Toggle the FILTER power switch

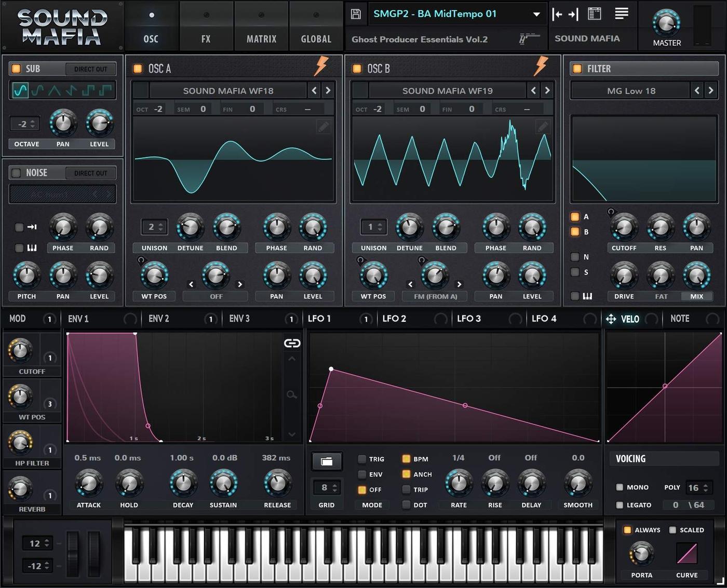[577, 69]
